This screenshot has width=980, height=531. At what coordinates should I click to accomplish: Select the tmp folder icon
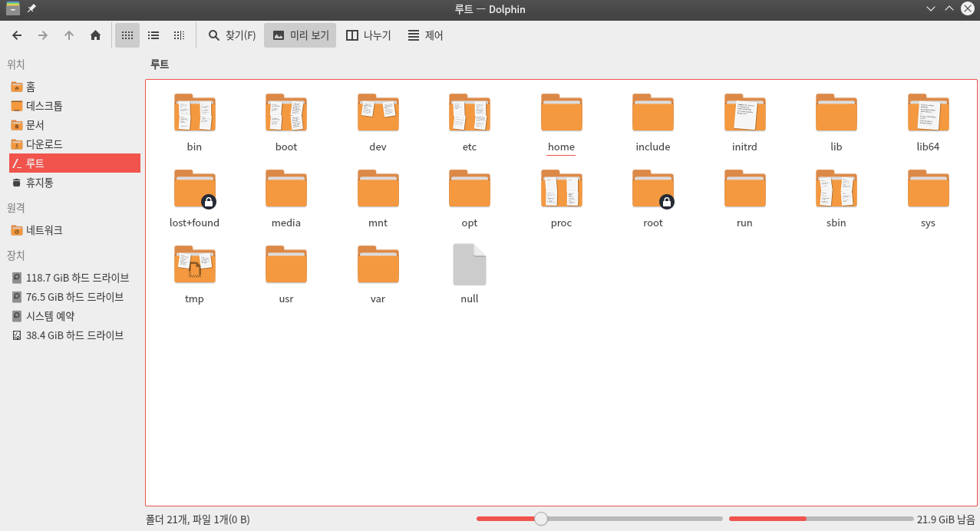[x=194, y=265]
